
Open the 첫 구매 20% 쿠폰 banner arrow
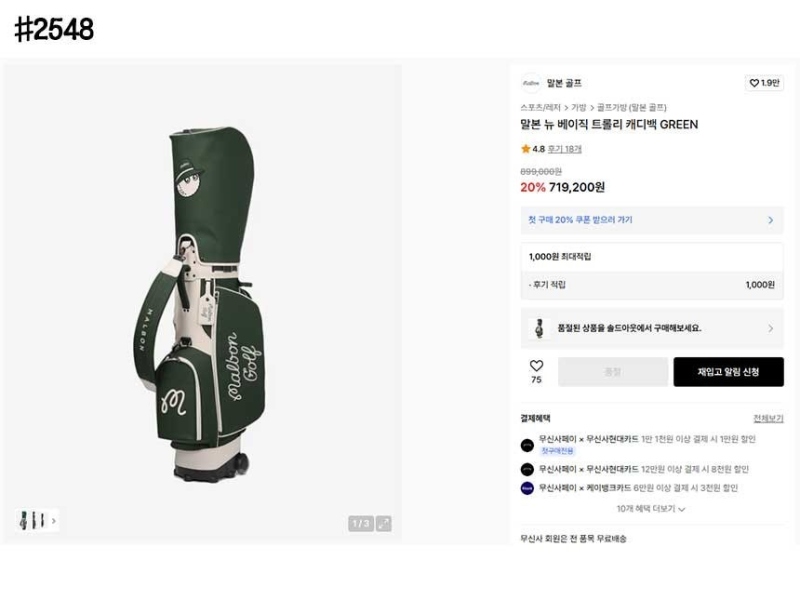[770, 220]
